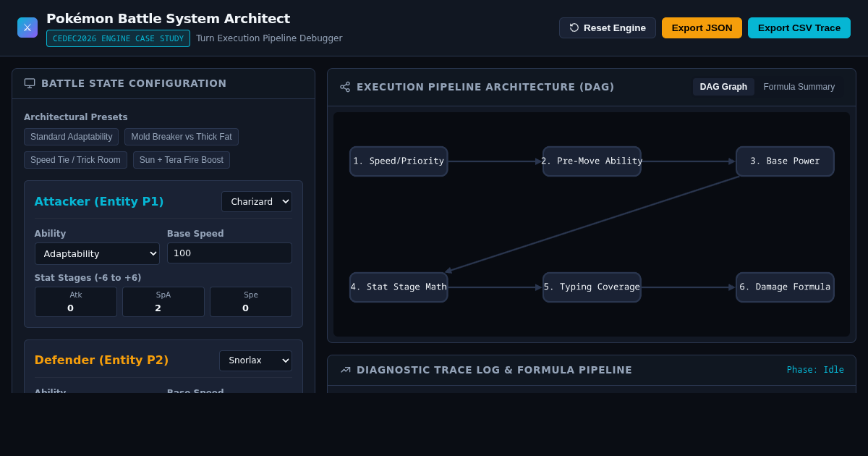Reset the engine
This screenshot has height=456, width=868.
tap(608, 28)
